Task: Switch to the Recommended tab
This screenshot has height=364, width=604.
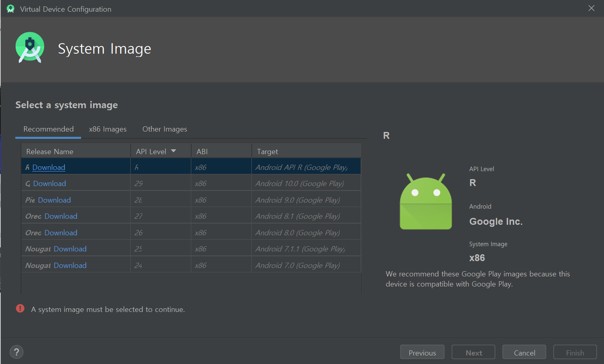Action: tap(48, 129)
